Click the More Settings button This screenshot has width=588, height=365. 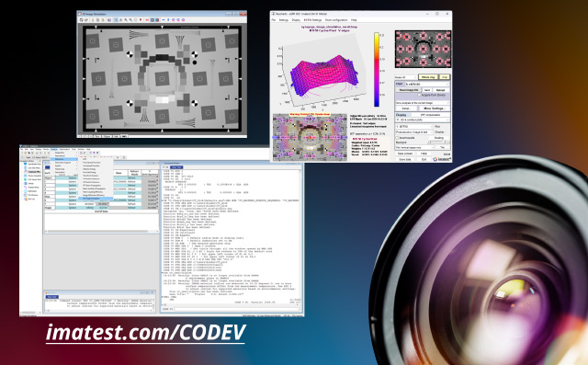434,108
